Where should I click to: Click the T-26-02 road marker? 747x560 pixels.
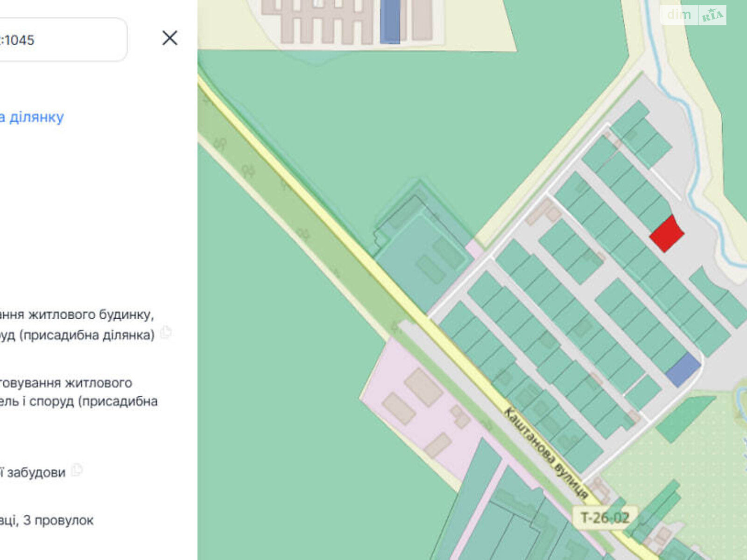tap(605, 518)
